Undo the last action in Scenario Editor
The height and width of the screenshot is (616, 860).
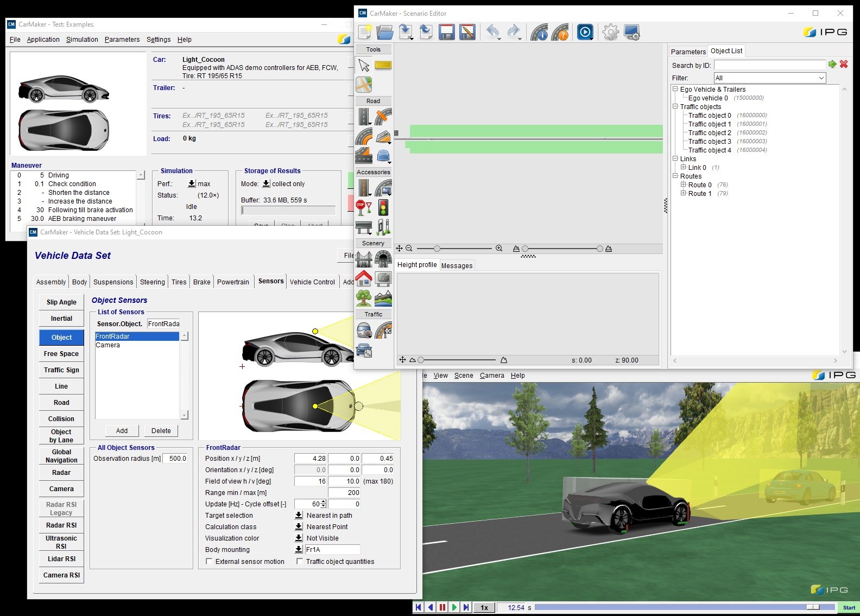493,32
